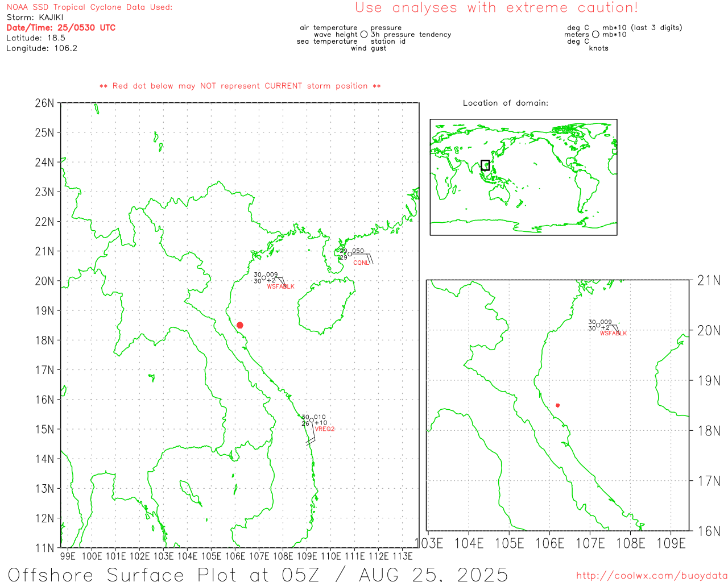Click the world locator map thumbnail
Screen dimensions: 728x582
point(523,177)
